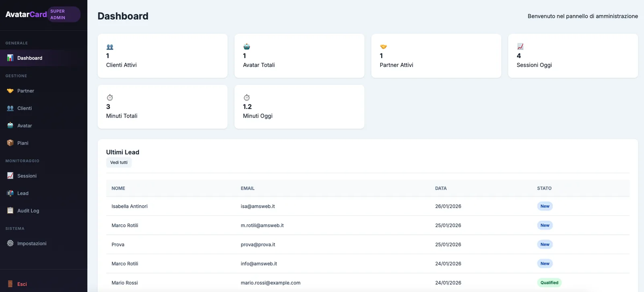
Task: Click the robot icon on Avatar Totali card
Action: click(x=247, y=47)
